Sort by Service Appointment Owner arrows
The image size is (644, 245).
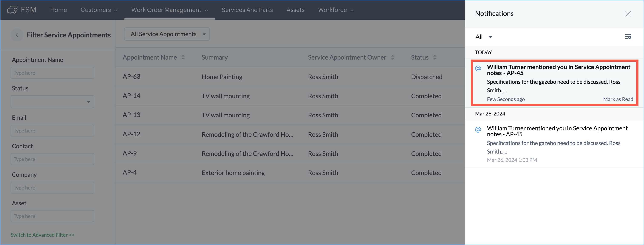coord(392,57)
